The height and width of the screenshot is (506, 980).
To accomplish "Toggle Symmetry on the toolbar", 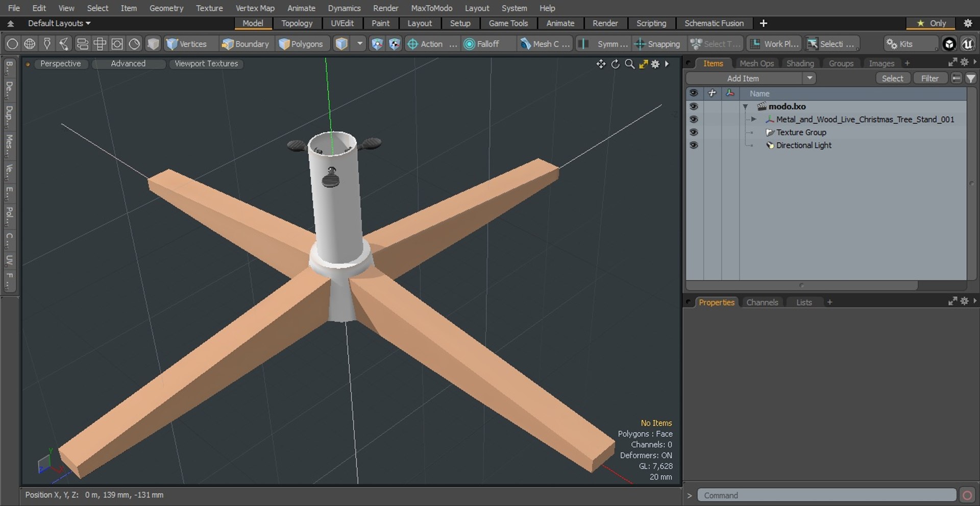I will (x=603, y=44).
